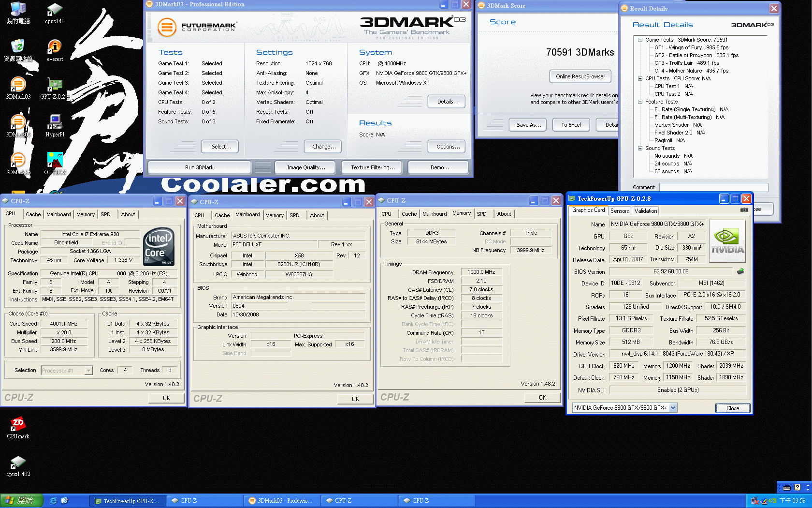
Task: Open Mainboard tab in CPU-Z processor window
Action: (x=58, y=214)
